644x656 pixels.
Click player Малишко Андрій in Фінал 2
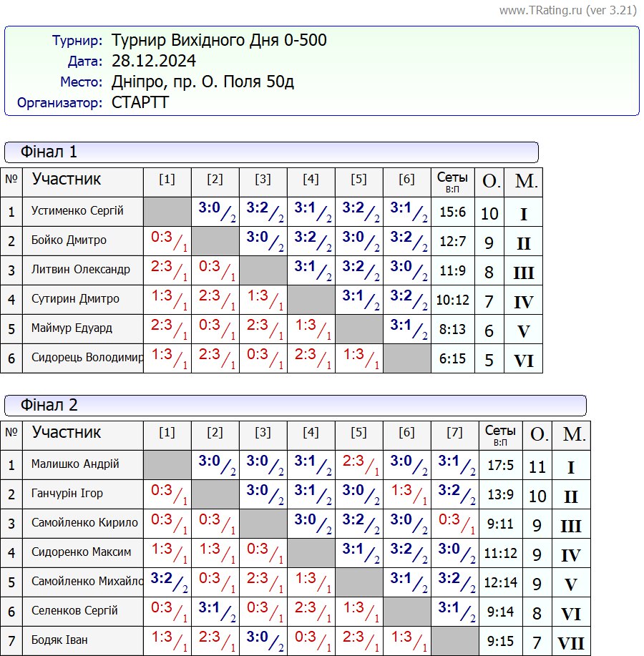[75, 464]
